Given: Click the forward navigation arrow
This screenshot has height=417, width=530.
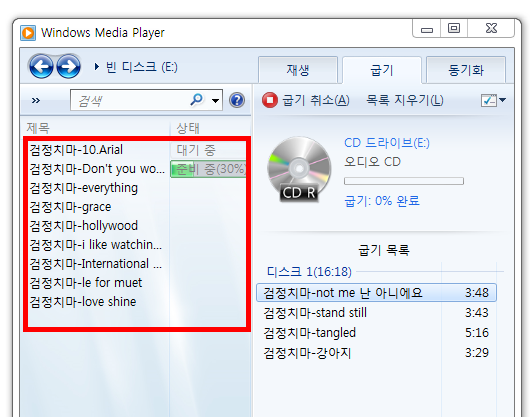Looking at the screenshot, I should coord(69,67).
